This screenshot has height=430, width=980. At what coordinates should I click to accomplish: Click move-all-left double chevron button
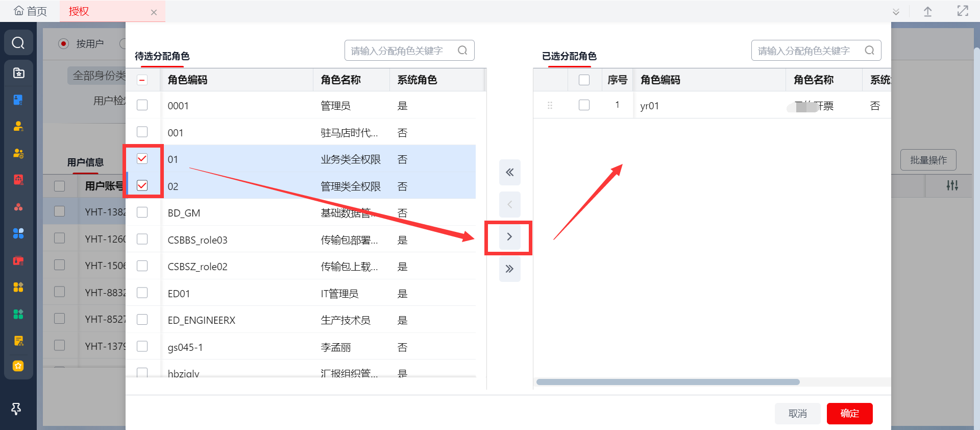click(x=509, y=173)
